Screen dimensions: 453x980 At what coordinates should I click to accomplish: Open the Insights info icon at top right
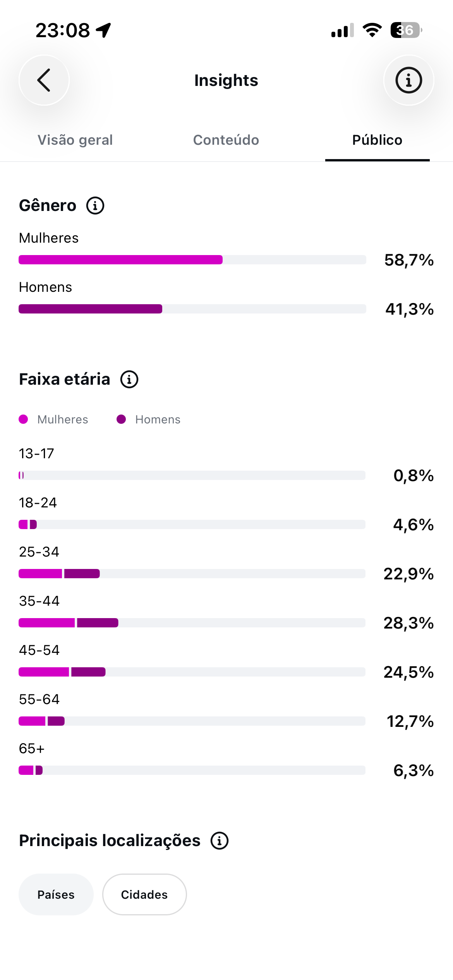(408, 80)
